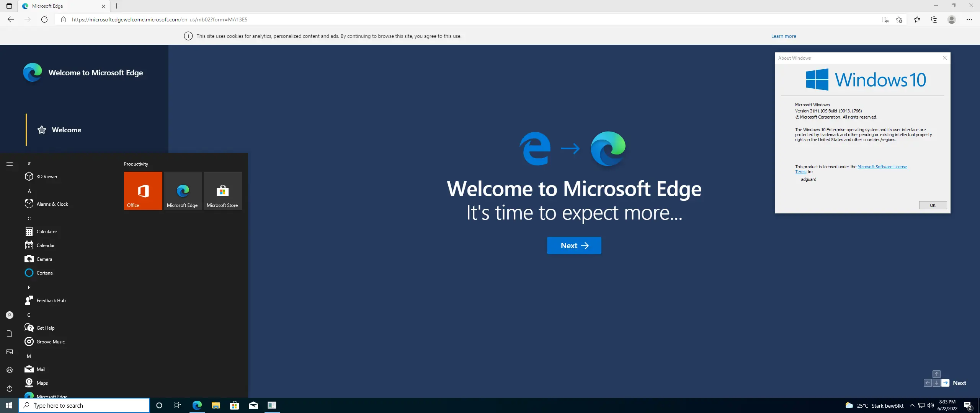Open Task View from the taskbar
Screen dimensions: 980x413
[177, 405]
